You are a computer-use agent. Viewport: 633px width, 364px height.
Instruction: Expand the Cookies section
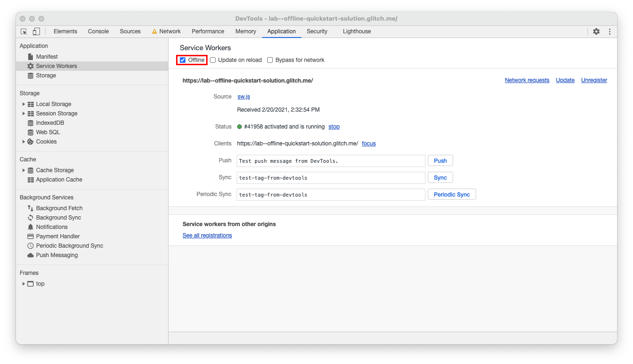point(24,141)
